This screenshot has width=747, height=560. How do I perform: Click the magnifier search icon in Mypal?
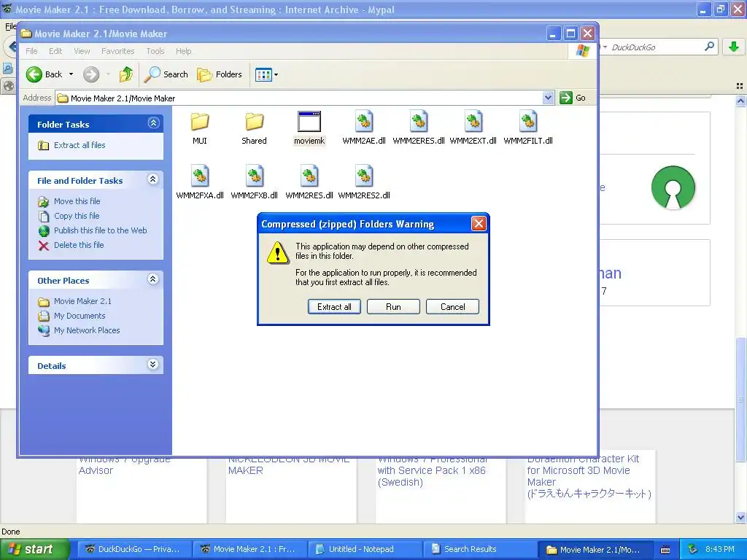[709, 47]
